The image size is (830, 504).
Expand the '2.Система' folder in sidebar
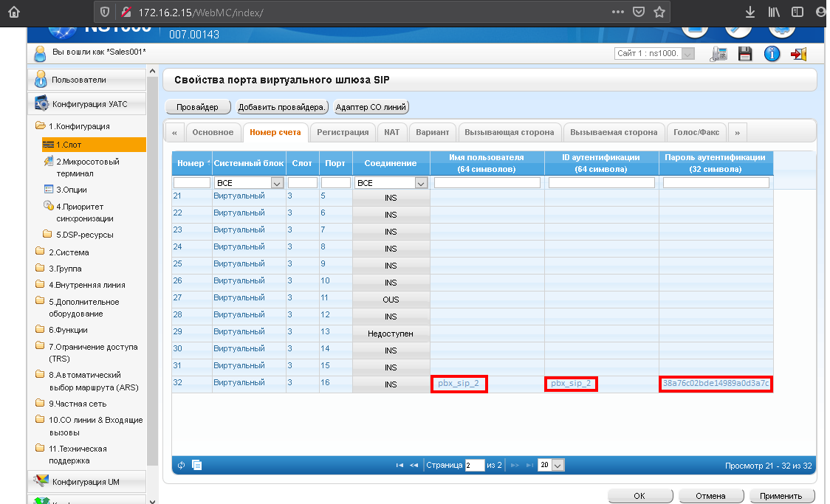click(x=69, y=252)
